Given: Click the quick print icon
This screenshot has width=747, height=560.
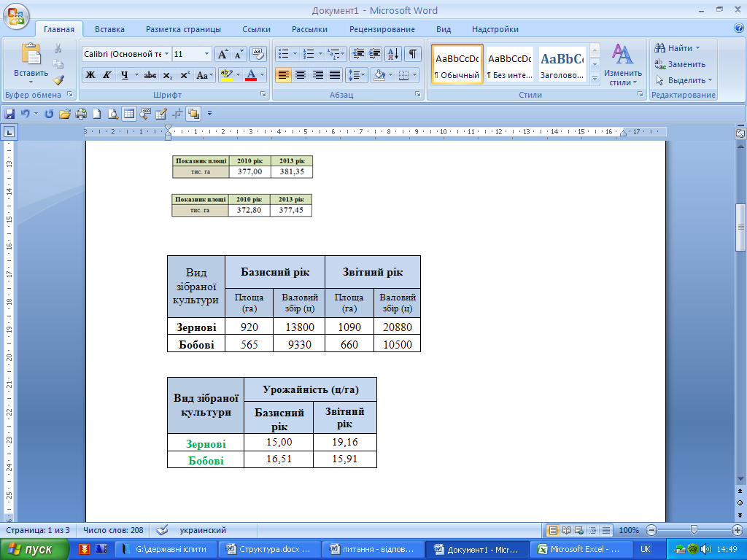Looking at the screenshot, I should pos(81,114).
